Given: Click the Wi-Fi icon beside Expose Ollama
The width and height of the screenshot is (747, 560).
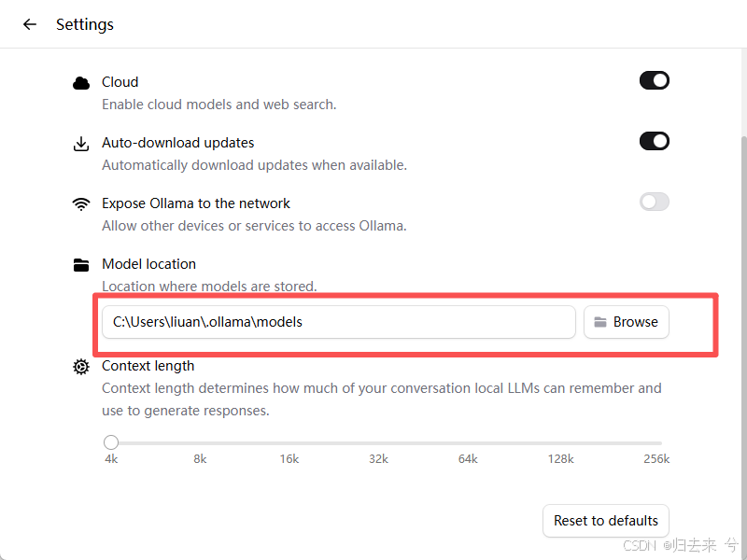Looking at the screenshot, I should 81,203.
